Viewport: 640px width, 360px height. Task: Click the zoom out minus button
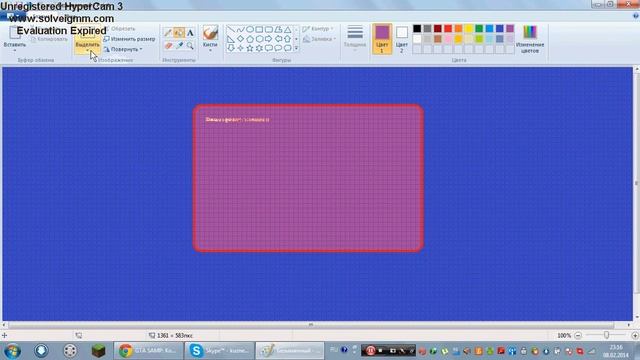pos(578,336)
